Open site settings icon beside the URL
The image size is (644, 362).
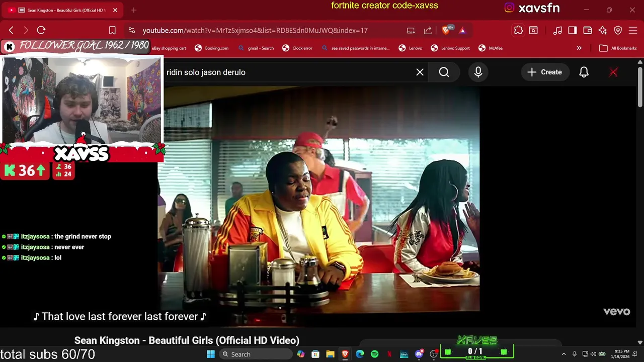pos(131,30)
